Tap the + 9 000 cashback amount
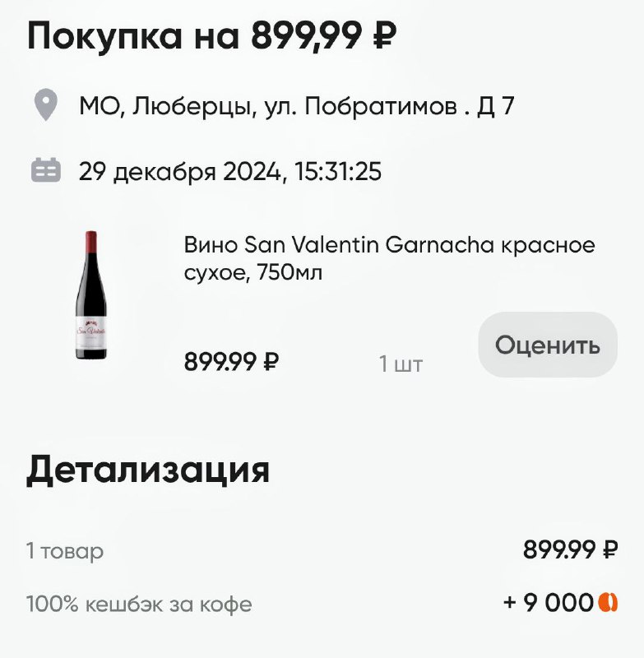The width and height of the screenshot is (644, 658). click(x=548, y=603)
